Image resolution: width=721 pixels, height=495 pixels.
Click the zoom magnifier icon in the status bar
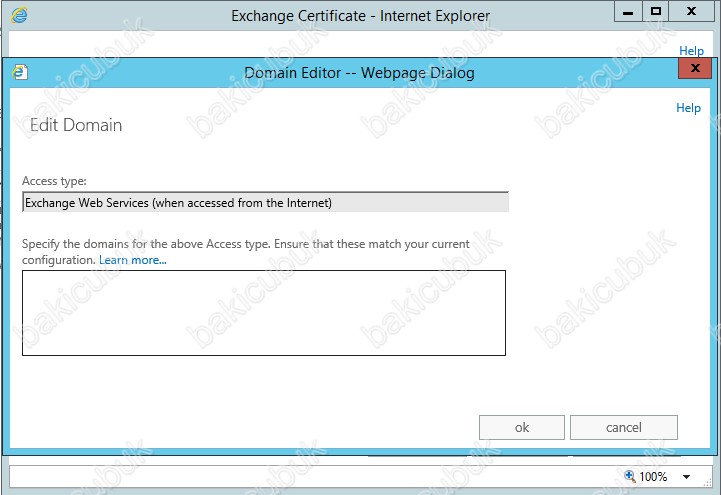pyautogui.click(x=629, y=476)
